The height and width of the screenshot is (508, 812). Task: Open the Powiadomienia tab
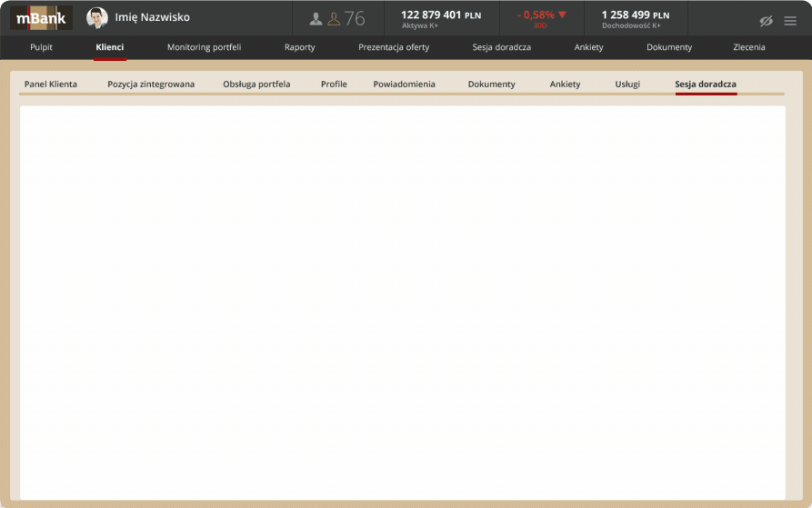(404, 85)
